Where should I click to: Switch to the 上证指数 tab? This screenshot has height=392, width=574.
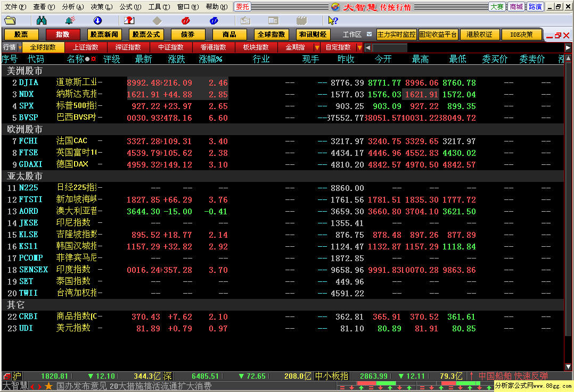86,47
